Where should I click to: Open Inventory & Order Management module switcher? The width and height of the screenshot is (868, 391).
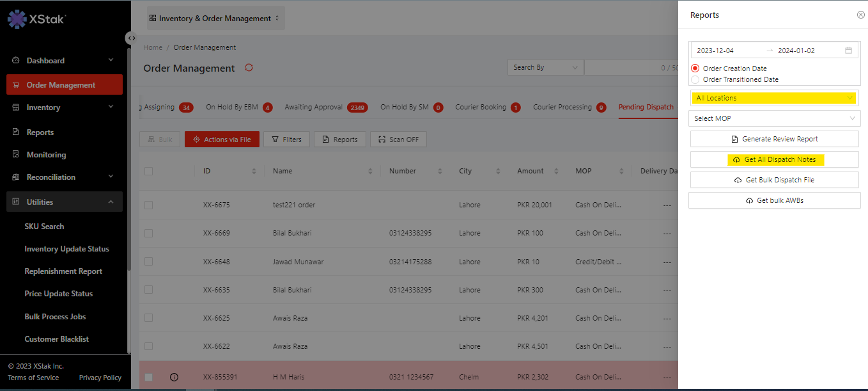[x=215, y=19]
